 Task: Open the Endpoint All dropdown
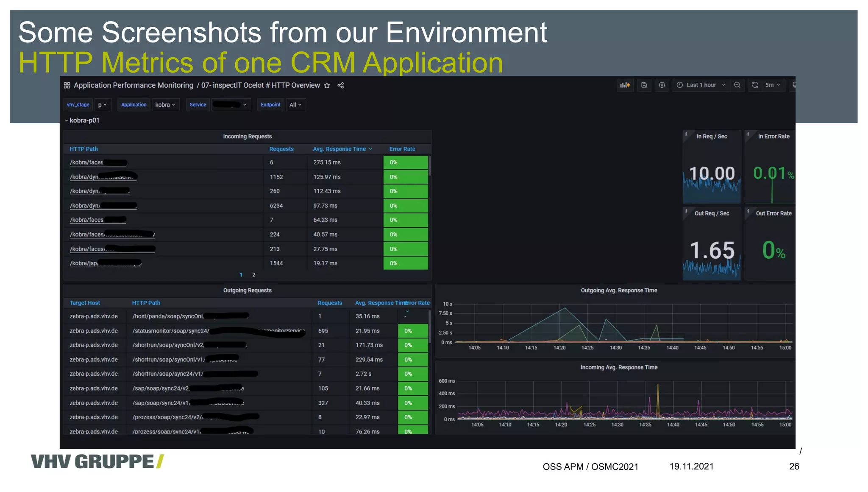[295, 105]
